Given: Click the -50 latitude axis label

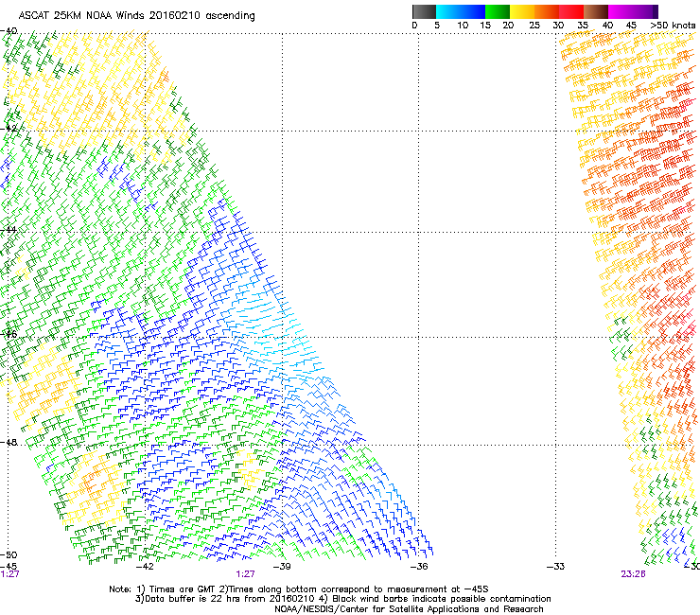Looking at the screenshot, I should 9,555.
